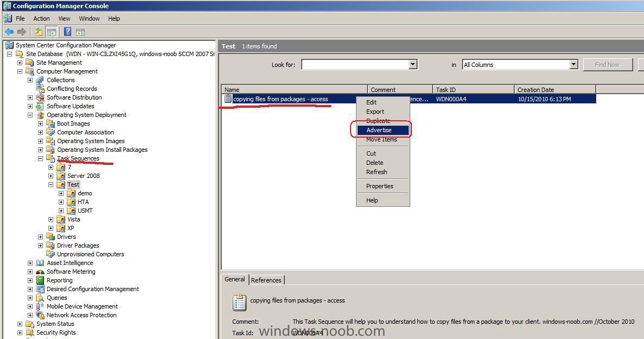Open the Look for dropdown arrow
The image size is (644, 339).
coord(413,65)
